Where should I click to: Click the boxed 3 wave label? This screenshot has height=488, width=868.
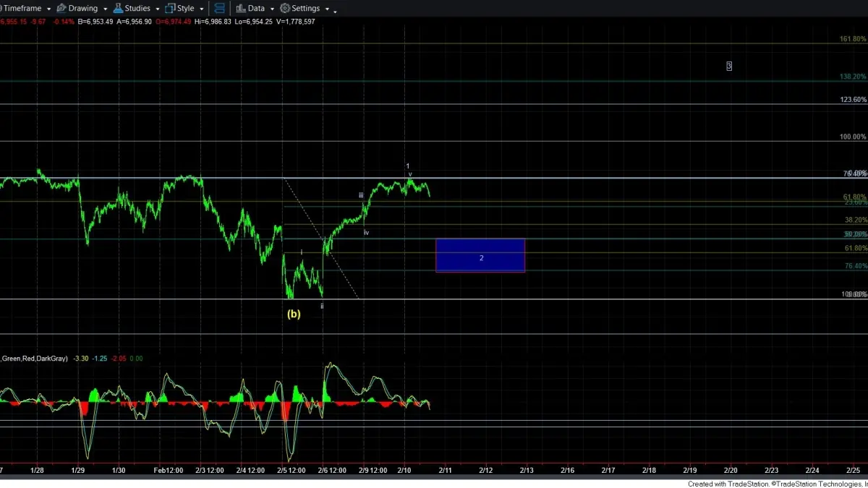click(x=729, y=66)
